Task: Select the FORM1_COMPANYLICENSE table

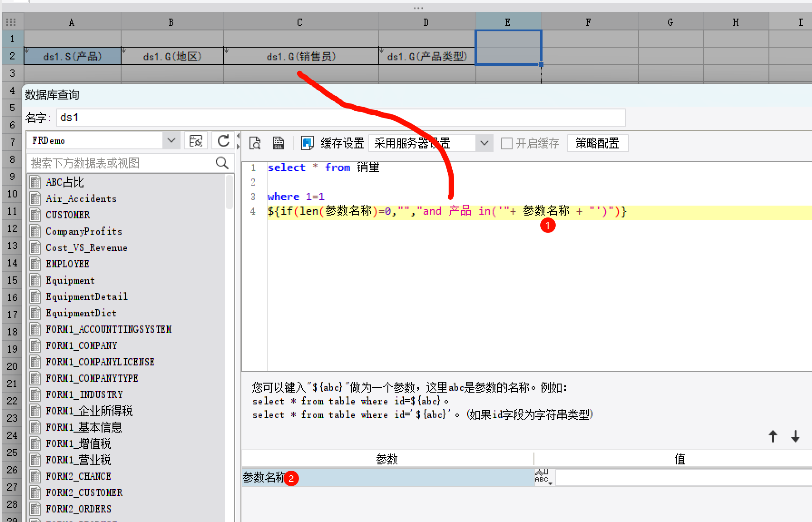Action: (x=100, y=362)
